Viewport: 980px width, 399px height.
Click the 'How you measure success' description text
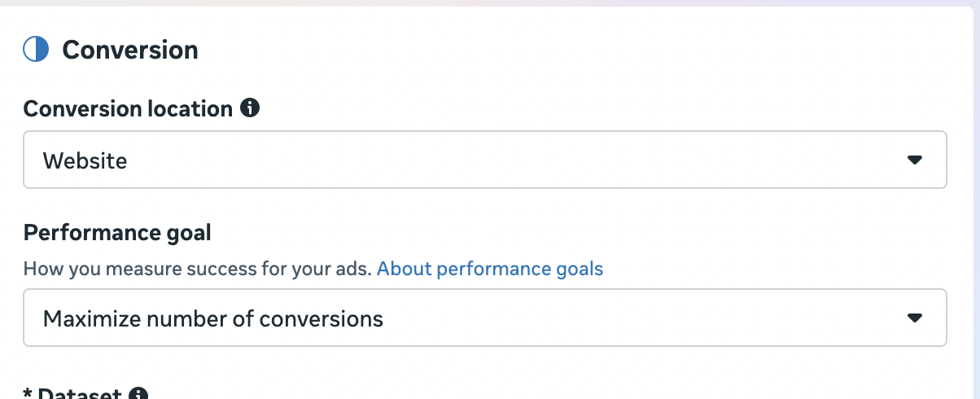(198, 269)
